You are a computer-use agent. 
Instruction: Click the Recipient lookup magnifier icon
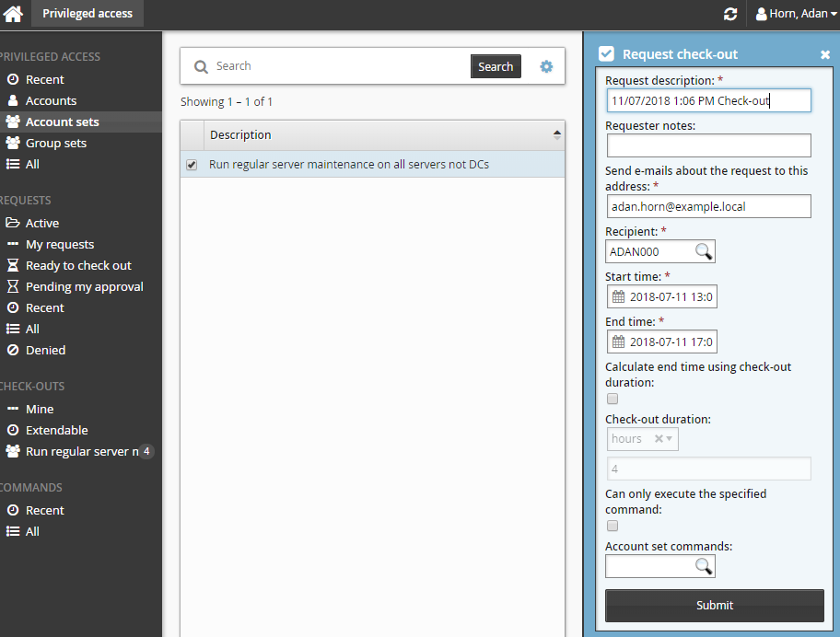tap(703, 251)
